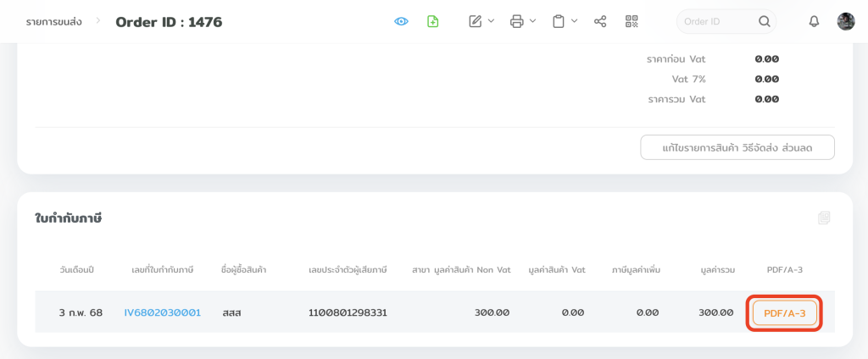The image size is (868, 359).
Task: Click the printer icon
Action: coord(516,21)
